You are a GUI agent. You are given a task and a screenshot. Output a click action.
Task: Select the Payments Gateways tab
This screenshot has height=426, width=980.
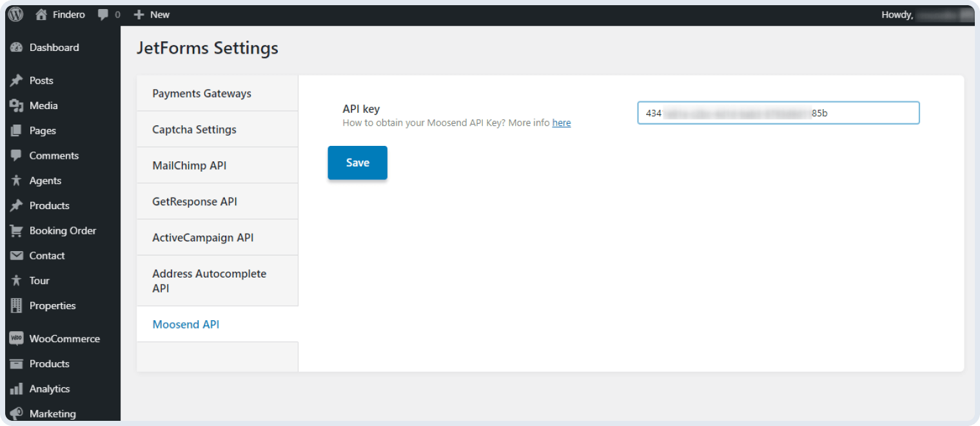[x=201, y=93]
